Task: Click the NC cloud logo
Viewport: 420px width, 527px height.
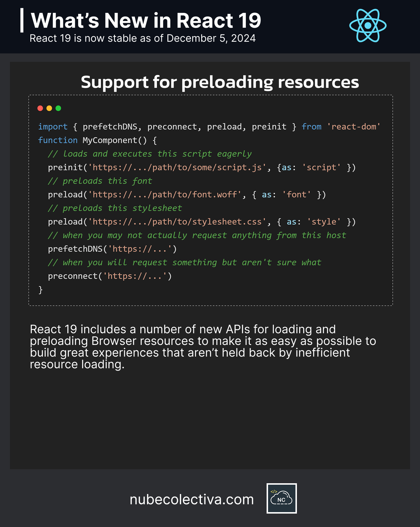Action: 281,498
